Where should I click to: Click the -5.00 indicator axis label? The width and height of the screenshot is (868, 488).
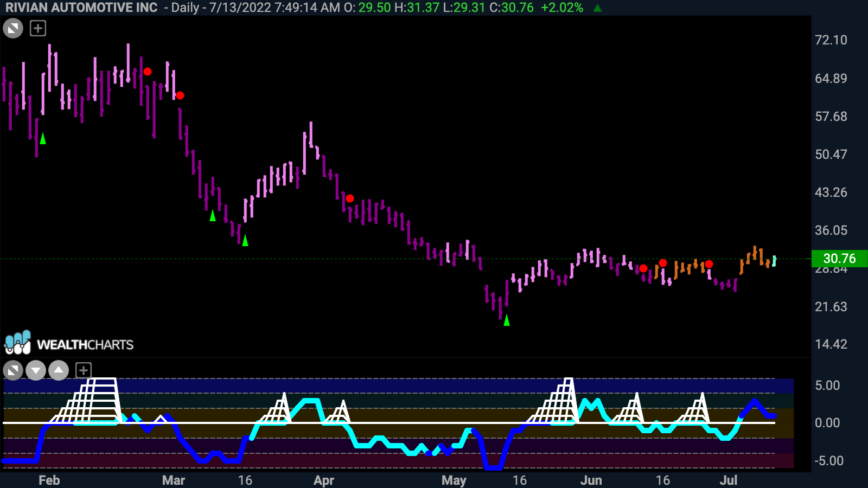coord(829,461)
